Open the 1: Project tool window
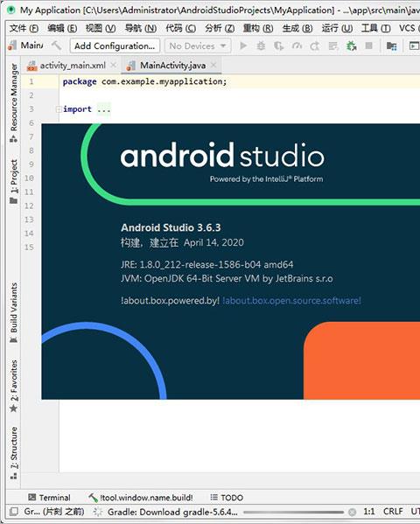Screen dimensions: 420x524 tap(13, 181)
